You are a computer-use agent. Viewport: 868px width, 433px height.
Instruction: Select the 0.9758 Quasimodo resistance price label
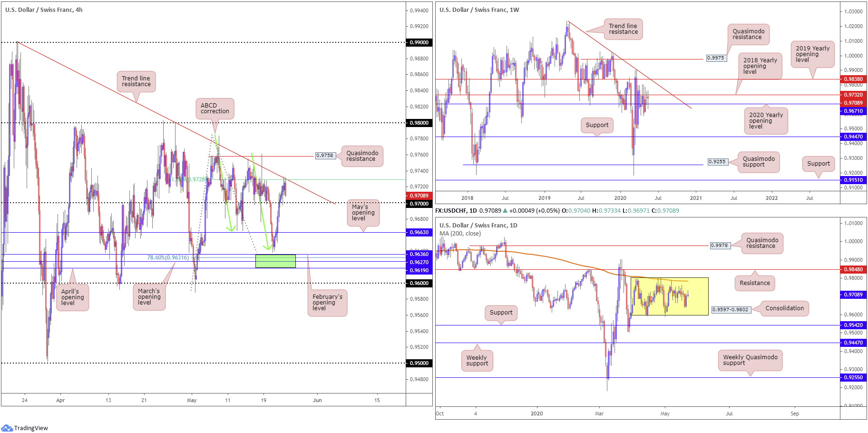click(325, 156)
